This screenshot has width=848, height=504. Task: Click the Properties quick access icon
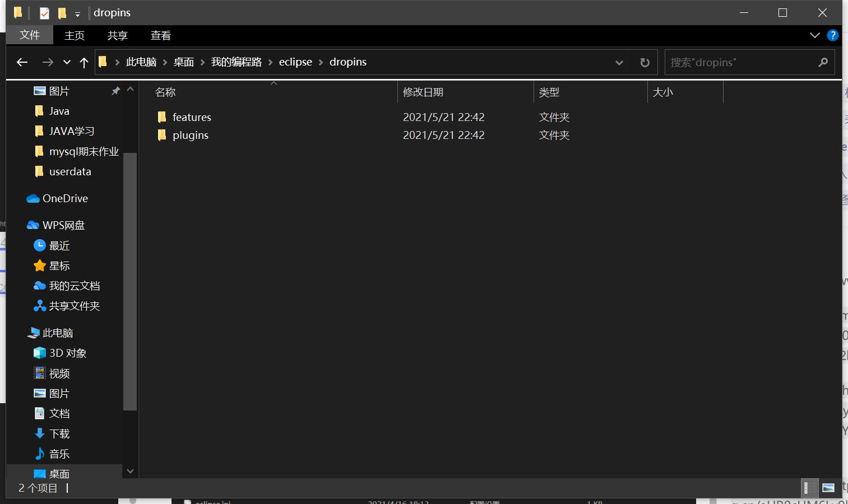tap(44, 13)
